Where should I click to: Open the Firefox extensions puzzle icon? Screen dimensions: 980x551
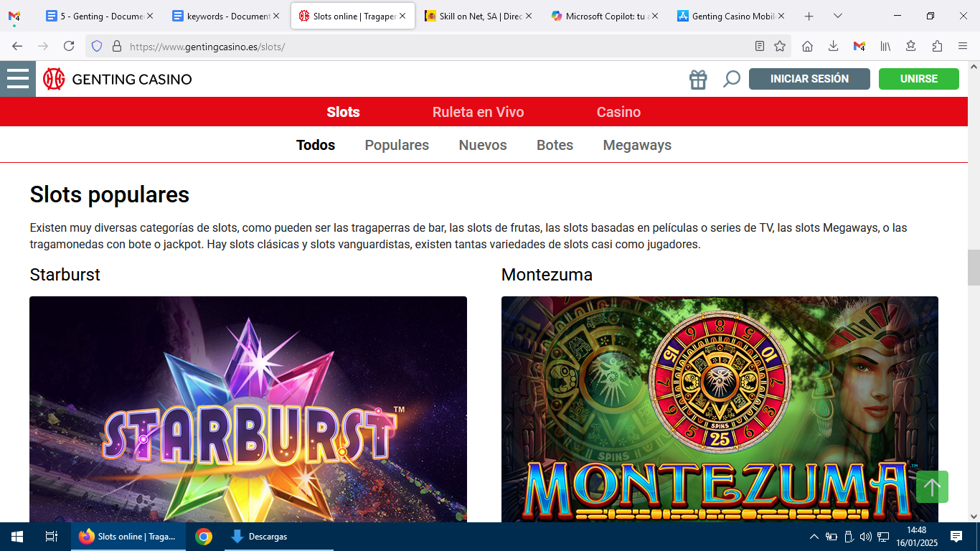(937, 46)
